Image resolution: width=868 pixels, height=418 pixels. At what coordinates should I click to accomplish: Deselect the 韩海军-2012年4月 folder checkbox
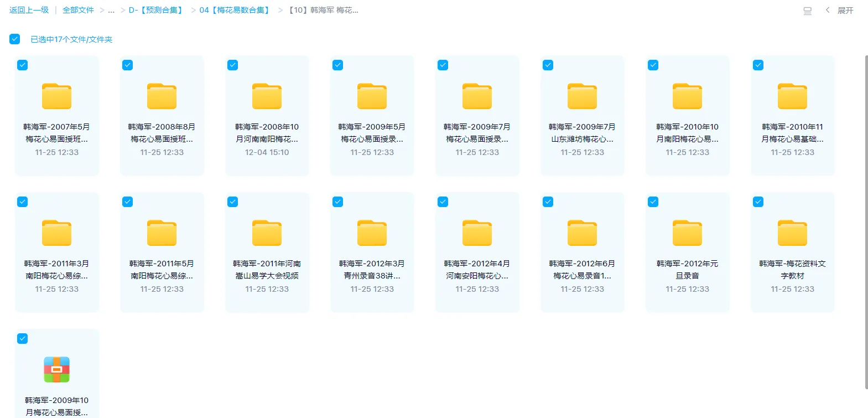click(443, 202)
